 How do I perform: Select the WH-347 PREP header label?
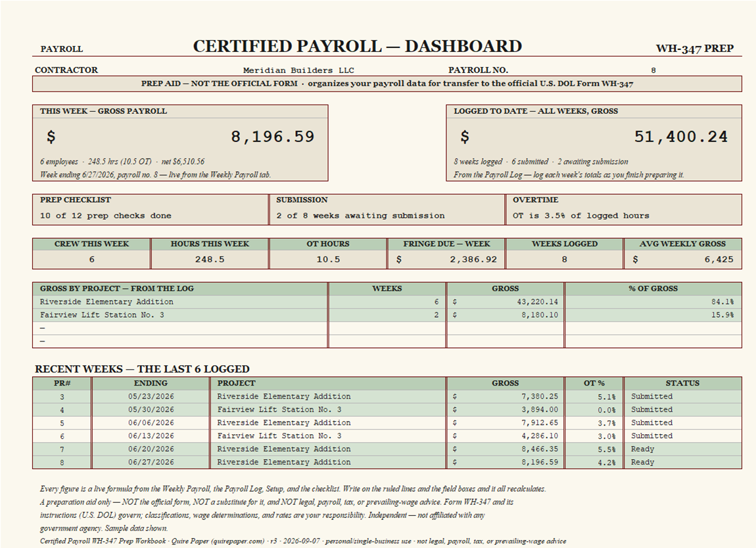tap(694, 49)
